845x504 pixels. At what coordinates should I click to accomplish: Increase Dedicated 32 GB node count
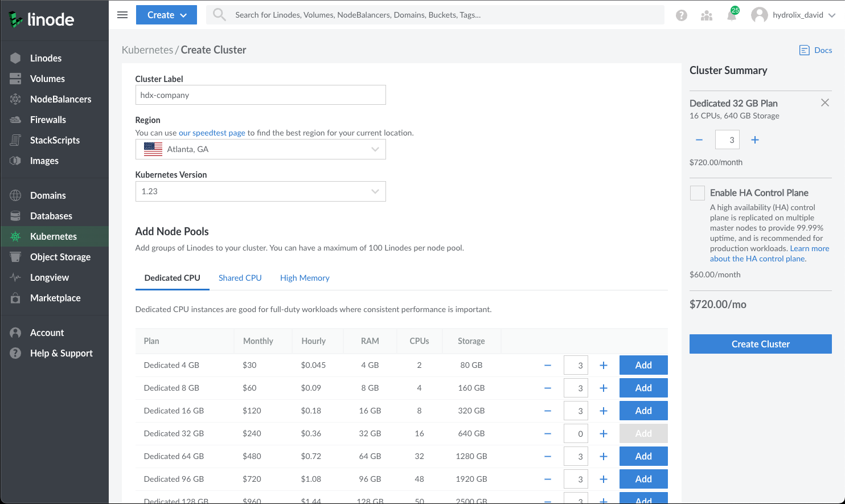604,434
